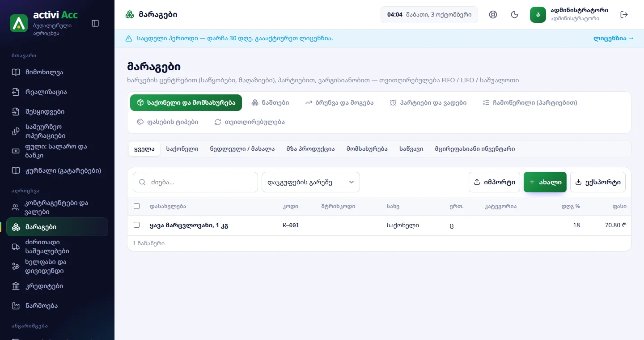Collapse the sidebar panel toggle icon
644x340 pixels.
[x=95, y=23]
